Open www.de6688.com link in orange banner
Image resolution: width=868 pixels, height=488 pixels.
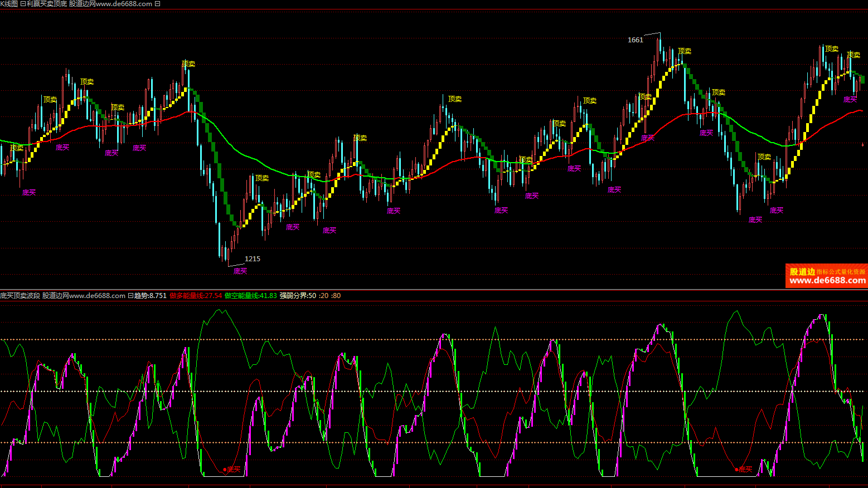pyautogui.click(x=827, y=281)
